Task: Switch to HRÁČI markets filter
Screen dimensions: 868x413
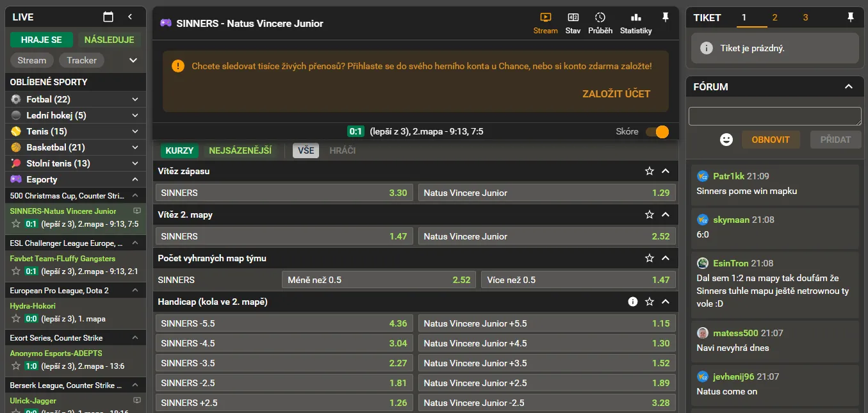Action: (343, 150)
